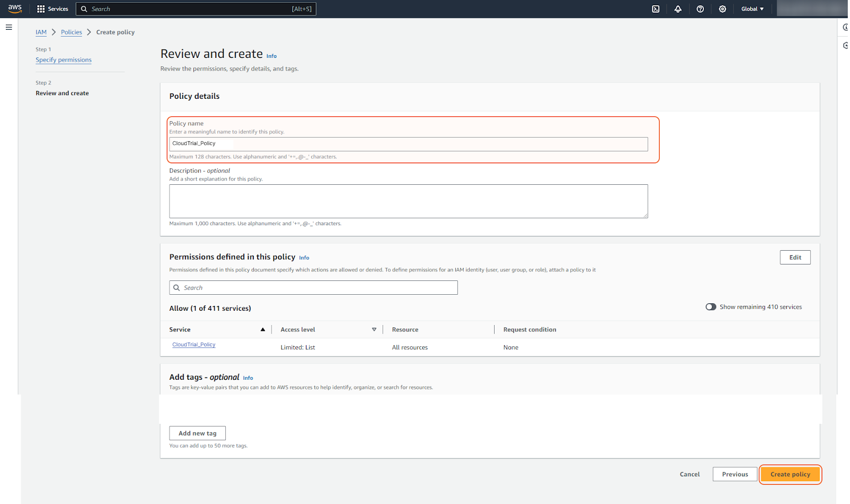850x504 pixels.
Task: Toggle Show remaining 410 services
Action: click(711, 307)
